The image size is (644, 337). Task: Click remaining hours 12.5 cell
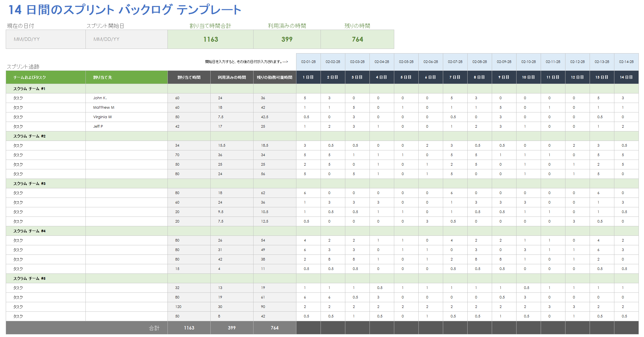275,221
